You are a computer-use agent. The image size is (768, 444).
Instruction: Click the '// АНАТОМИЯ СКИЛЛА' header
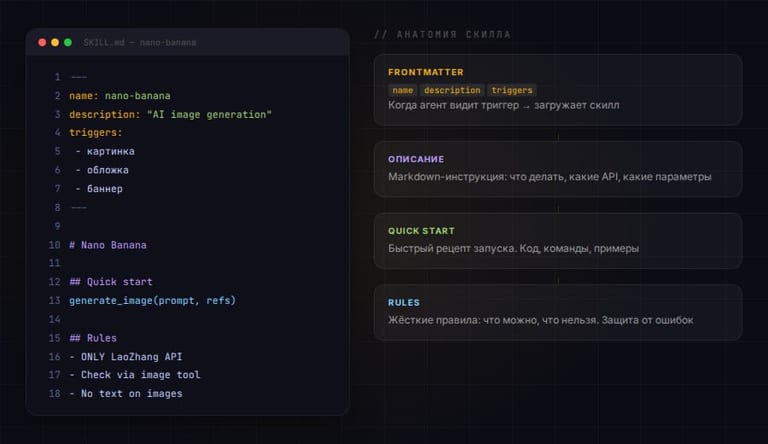point(442,34)
